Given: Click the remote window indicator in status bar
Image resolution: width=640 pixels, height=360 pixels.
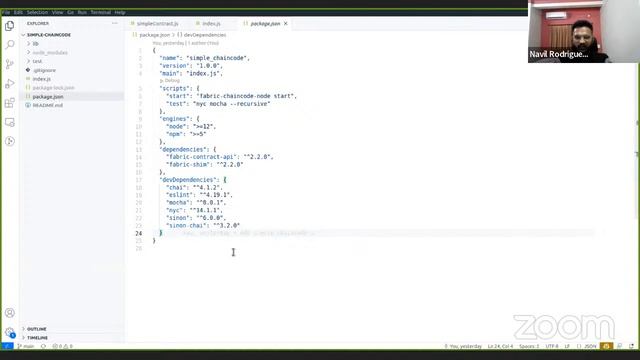Looking at the screenshot, I should tap(7, 346).
